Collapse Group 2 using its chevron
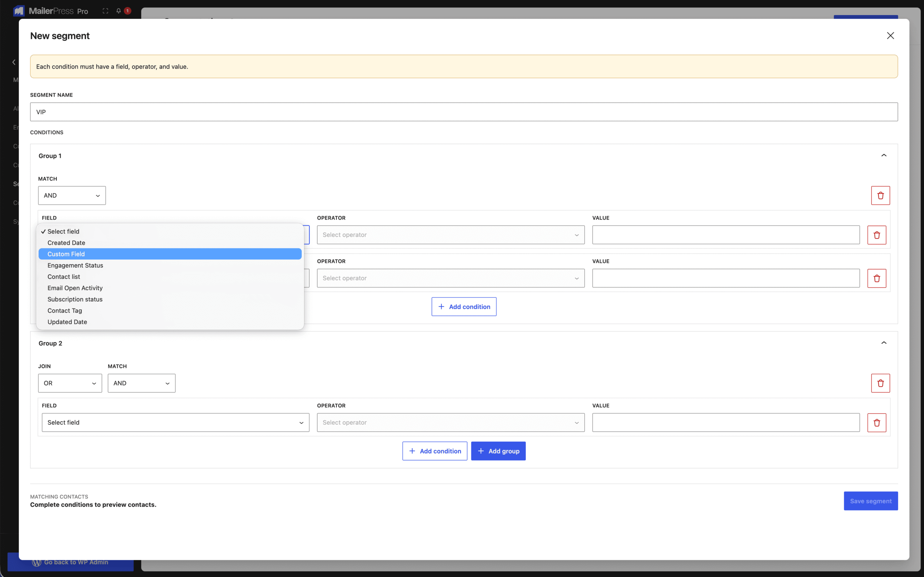 point(884,343)
